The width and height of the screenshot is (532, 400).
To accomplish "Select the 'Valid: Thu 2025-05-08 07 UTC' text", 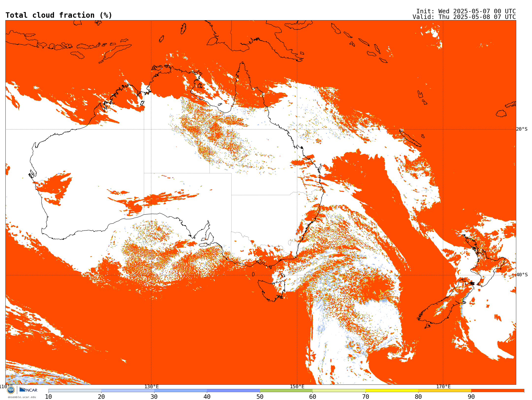I will click(464, 17).
